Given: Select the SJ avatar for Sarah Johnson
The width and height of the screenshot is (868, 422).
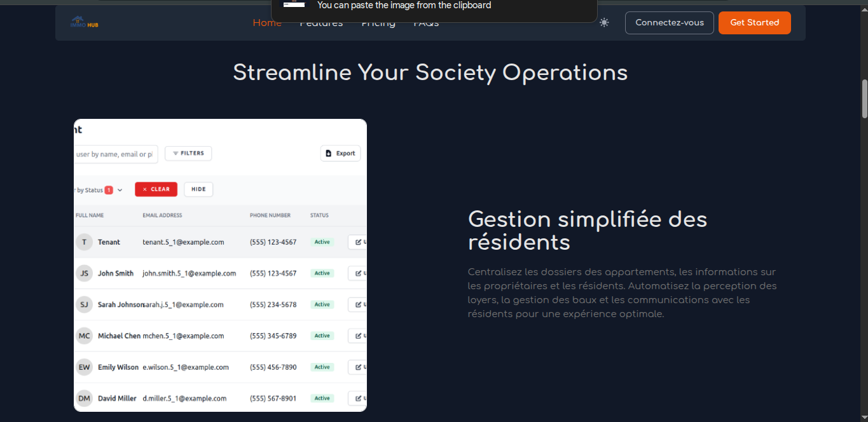Looking at the screenshot, I should point(84,304).
